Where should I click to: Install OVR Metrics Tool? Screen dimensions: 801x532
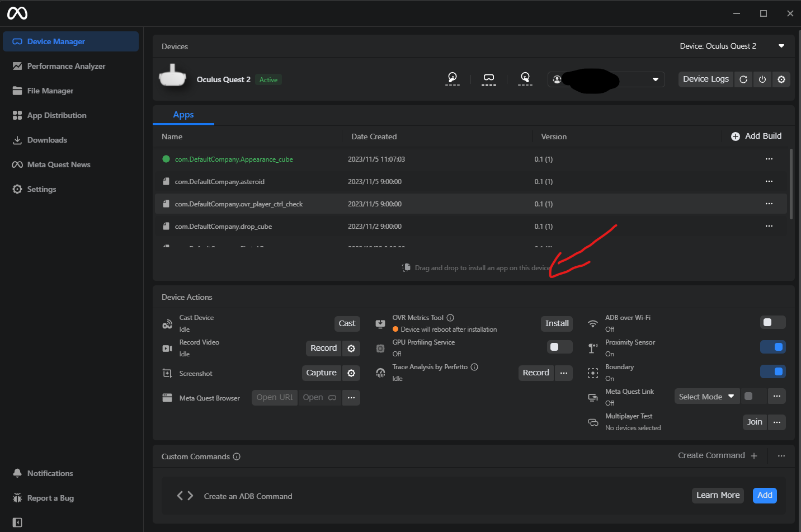557,323
